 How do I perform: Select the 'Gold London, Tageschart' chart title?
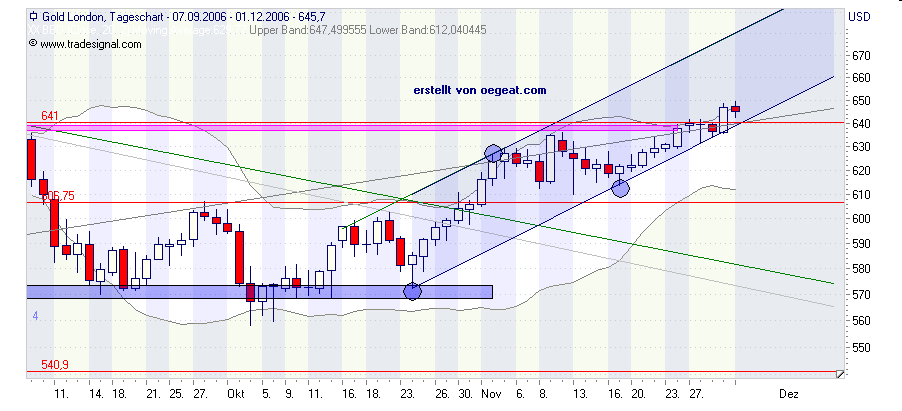pyautogui.click(x=101, y=17)
